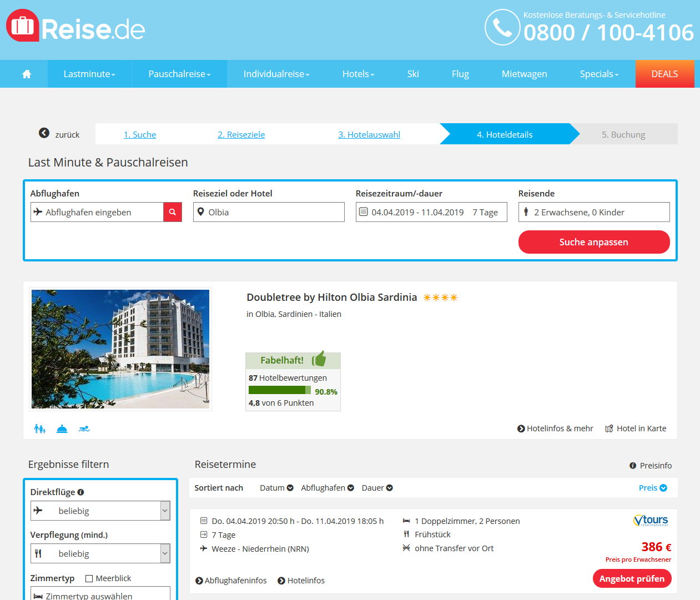Open the Flug navigation item
The image size is (700, 600).
[x=460, y=74]
